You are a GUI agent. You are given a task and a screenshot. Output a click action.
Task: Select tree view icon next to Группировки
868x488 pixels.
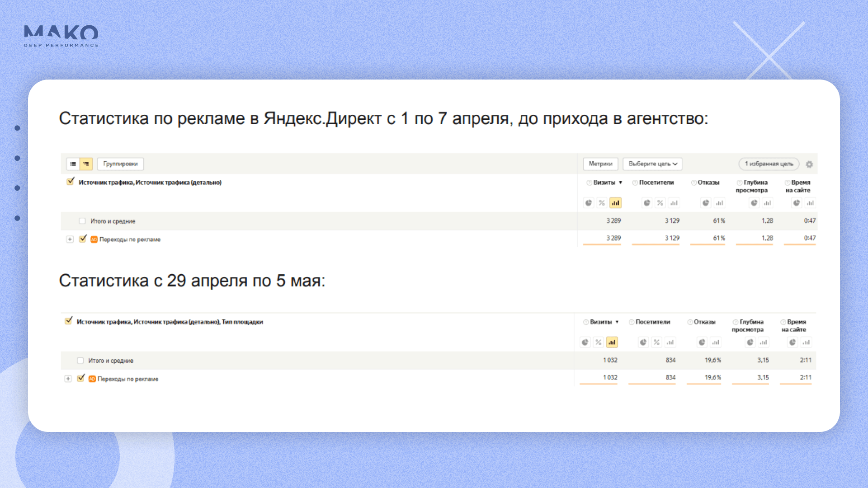click(x=86, y=164)
